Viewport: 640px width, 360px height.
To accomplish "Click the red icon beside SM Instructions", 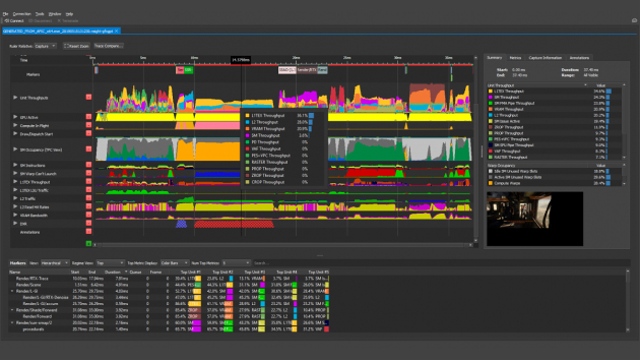I will coord(89,165).
